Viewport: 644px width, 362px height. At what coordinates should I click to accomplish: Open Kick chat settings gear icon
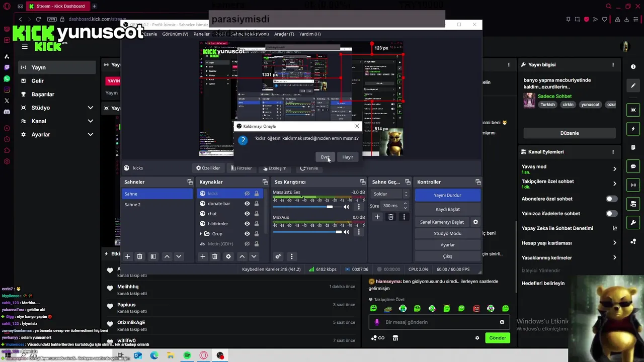(x=477, y=338)
